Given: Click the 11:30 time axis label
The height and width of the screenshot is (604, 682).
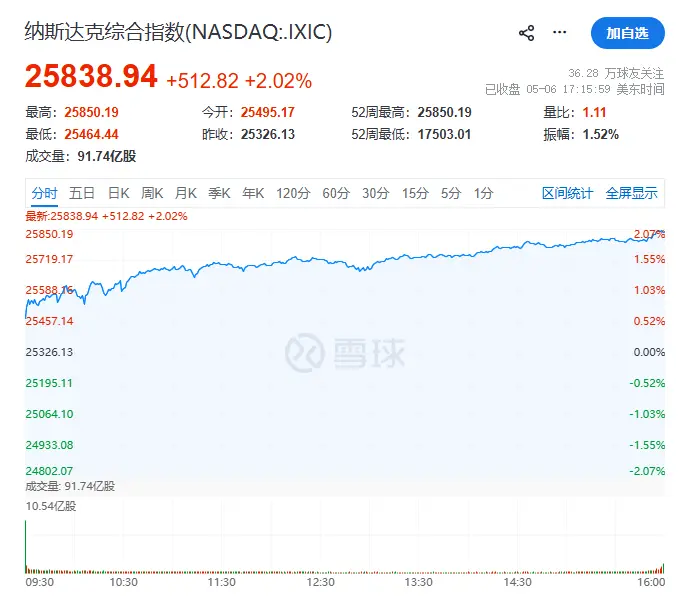Looking at the screenshot, I should (x=221, y=582).
